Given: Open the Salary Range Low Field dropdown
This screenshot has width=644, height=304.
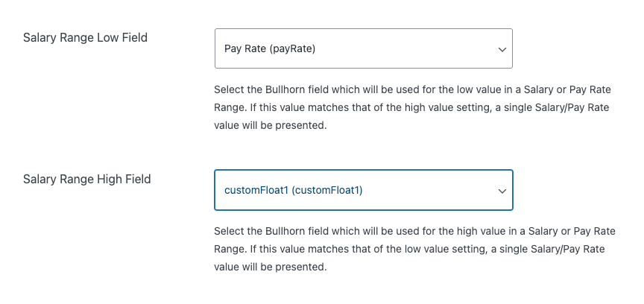Looking at the screenshot, I should coord(363,48).
